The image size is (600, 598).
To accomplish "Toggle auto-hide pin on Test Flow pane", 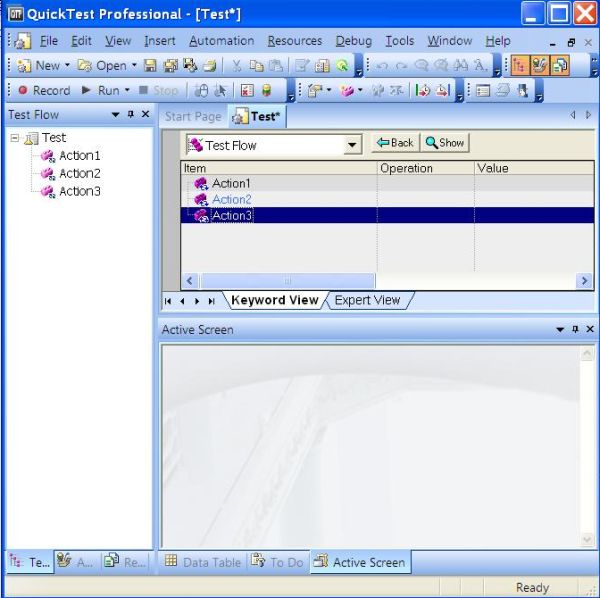I will 130,114.
